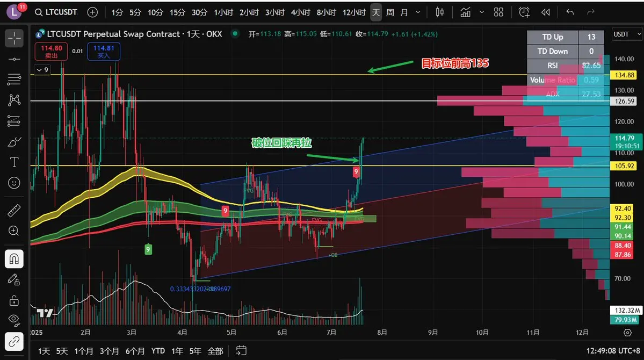
Task: Activate the zoom in tool
Action: pyautogui.click(x=14, y=231)
